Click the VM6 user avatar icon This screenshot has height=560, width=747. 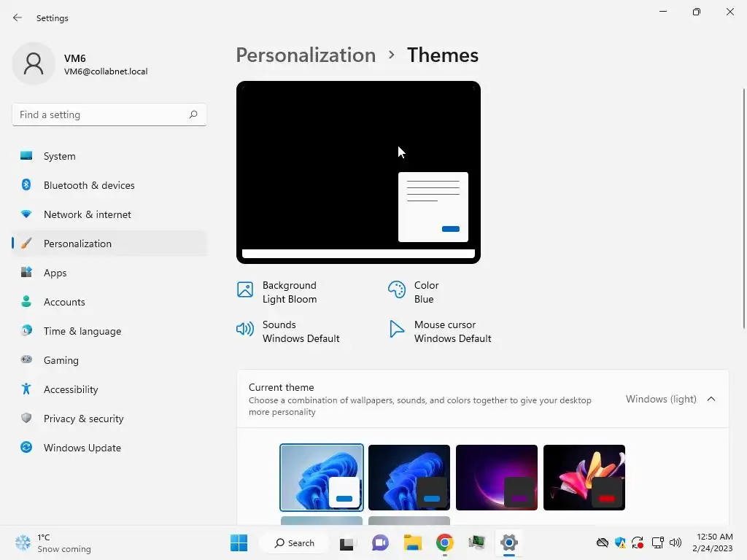point(34,64)
